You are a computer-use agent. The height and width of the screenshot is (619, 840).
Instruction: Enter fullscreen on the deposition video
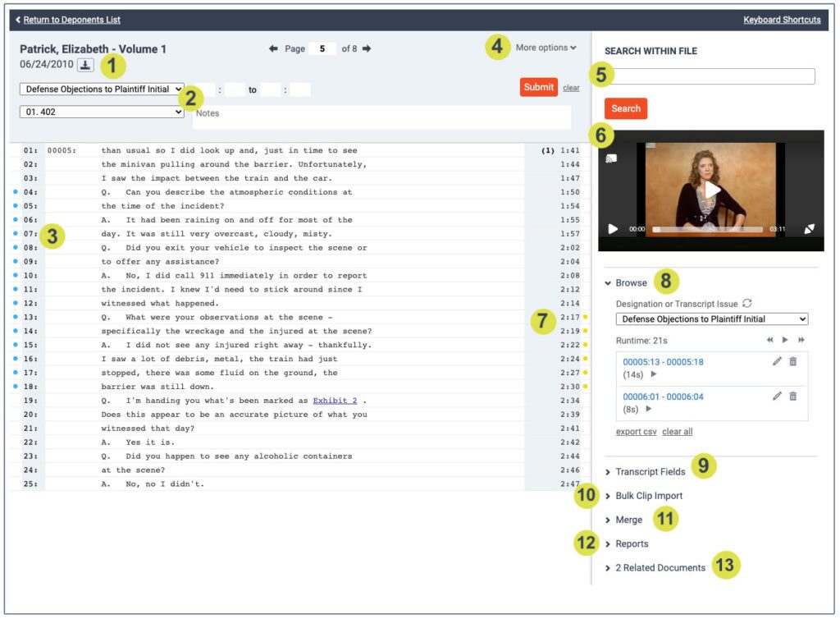point(809,229)
